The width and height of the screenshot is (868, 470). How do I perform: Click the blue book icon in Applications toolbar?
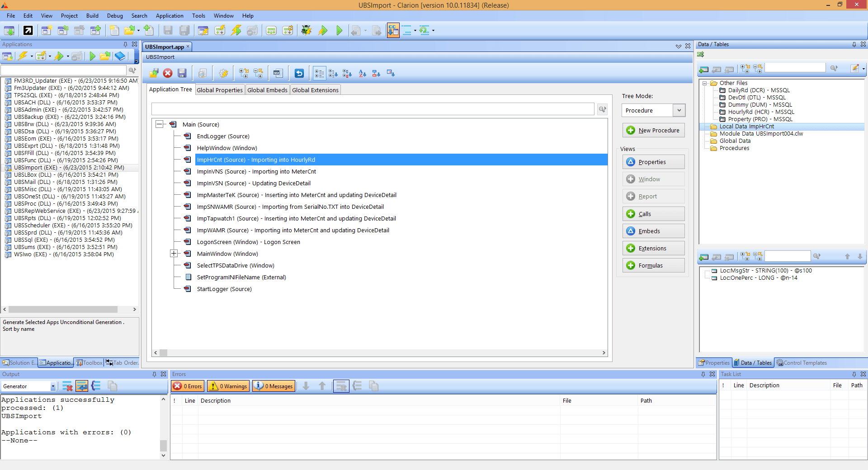point(120,56)
